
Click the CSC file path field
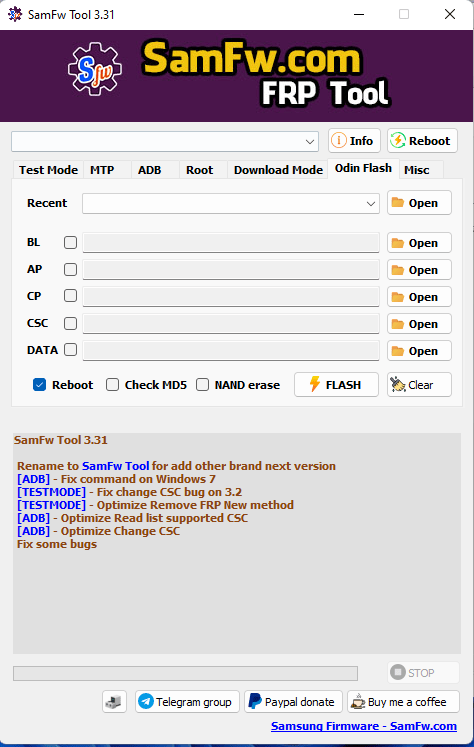click(231, 323)
